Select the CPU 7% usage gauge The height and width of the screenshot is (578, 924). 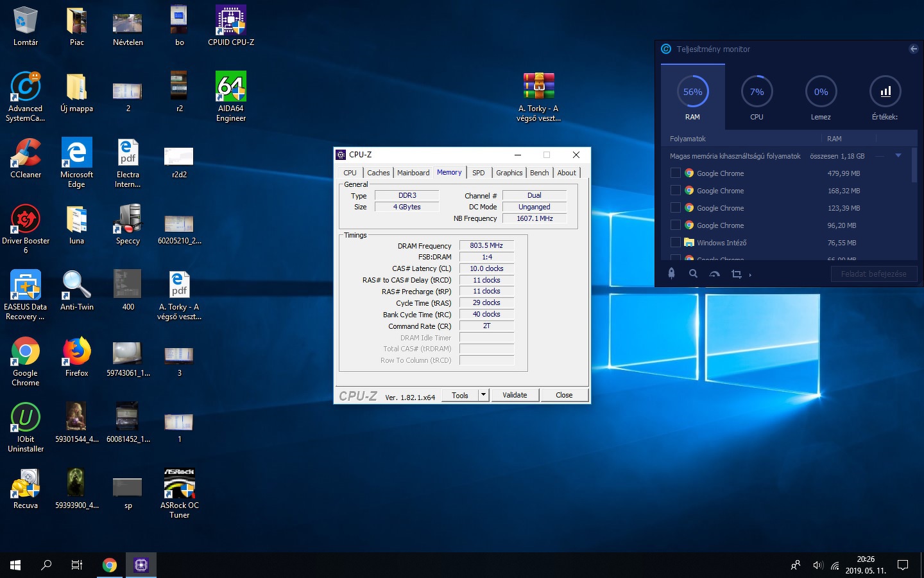point(757,92)
